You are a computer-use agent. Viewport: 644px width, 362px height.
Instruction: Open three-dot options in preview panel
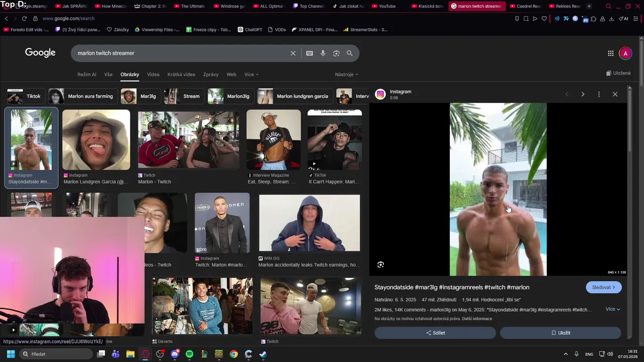pyautogui.click(x=599, y=94)
